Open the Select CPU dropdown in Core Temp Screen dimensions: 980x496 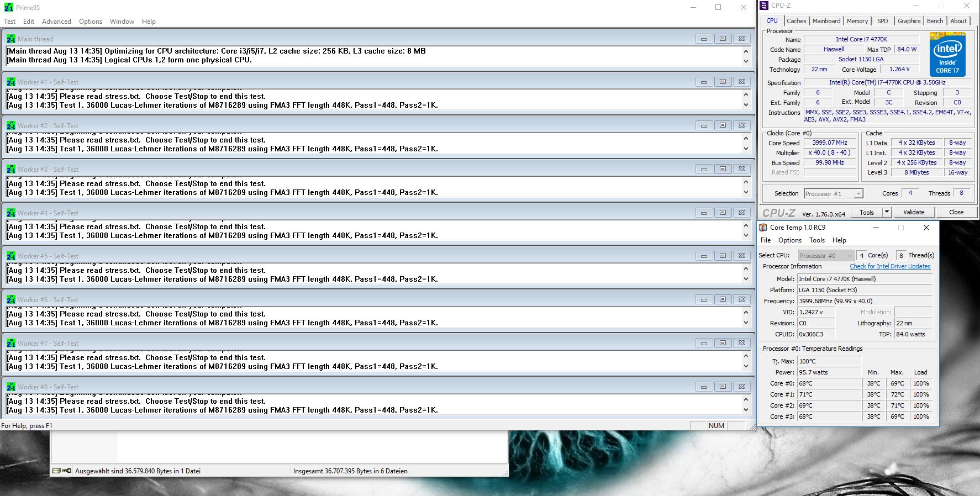point(826,255)
